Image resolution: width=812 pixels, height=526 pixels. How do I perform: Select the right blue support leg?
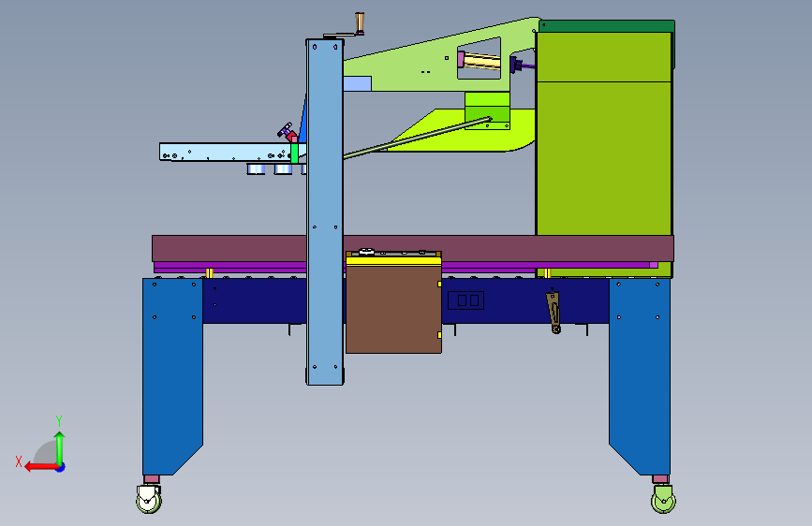click(x=640, y=376)
